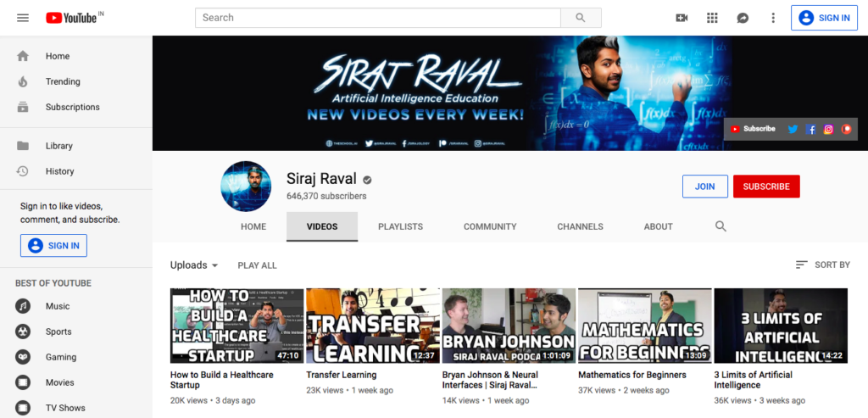Switch to the Home channel tab
868x418 pixels.
(253, 226)
